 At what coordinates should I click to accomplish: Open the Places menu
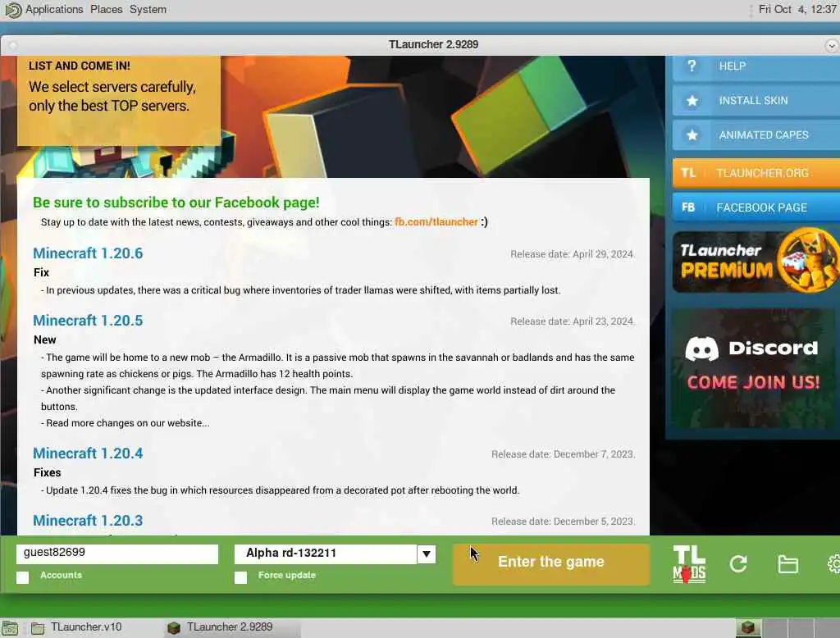coord(106,10)
